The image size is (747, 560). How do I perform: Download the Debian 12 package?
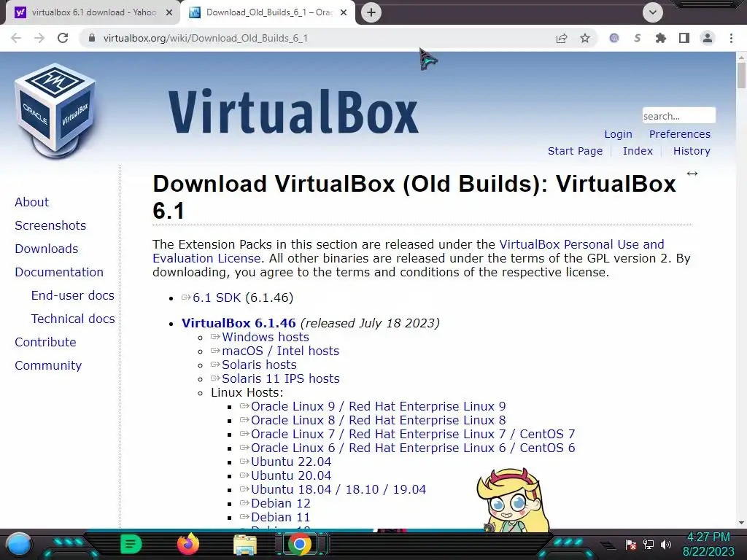[x=280, y=503]
